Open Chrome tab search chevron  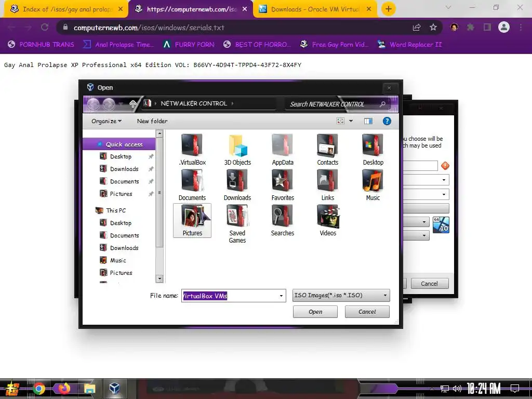coord(448,7)
